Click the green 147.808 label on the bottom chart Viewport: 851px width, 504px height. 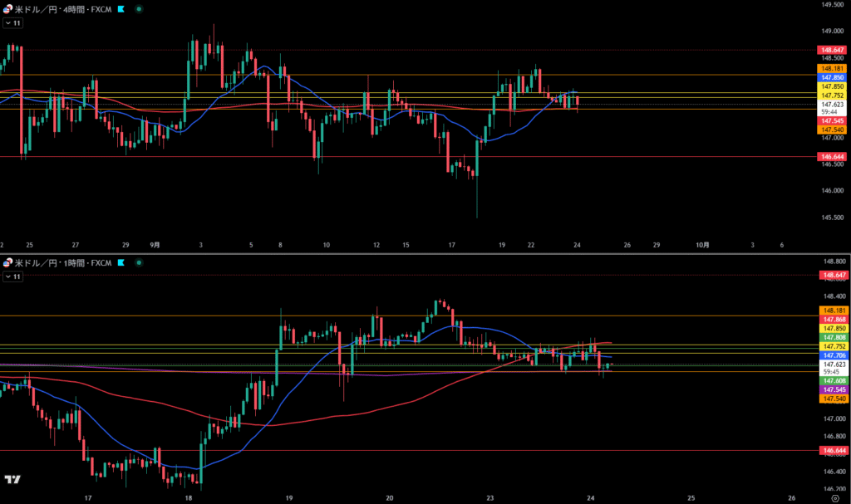click(x=832, y=338)
